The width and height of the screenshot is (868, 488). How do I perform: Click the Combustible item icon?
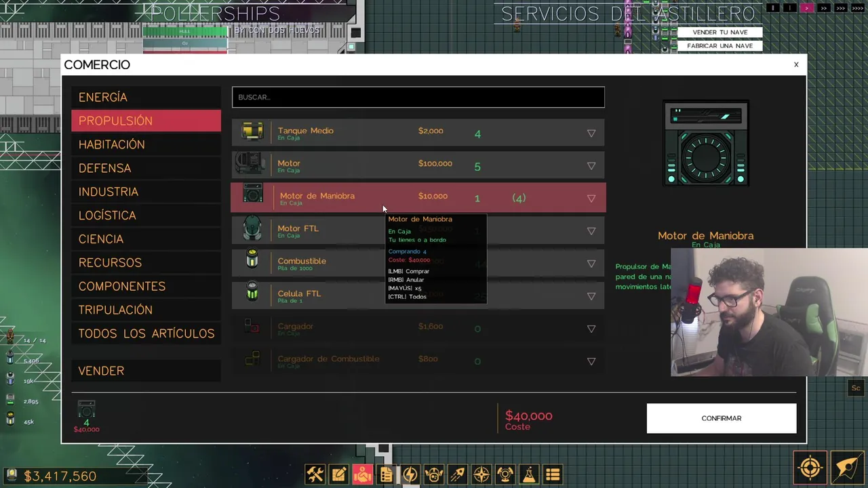tap(252, 258)
